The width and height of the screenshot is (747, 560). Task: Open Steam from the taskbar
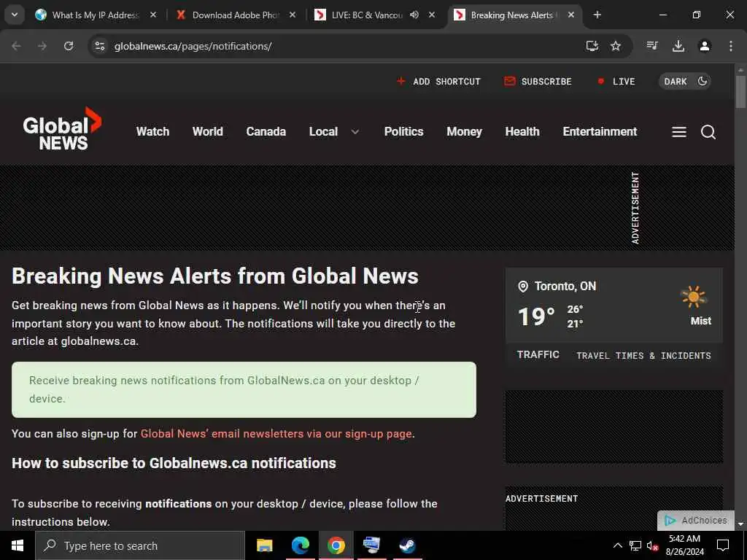point(407,545)
